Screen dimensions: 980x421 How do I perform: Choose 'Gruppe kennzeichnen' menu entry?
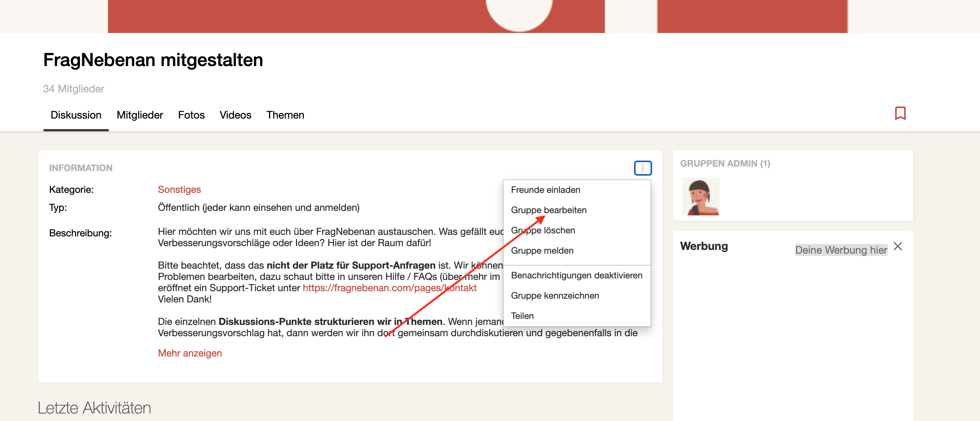point(555,296)
